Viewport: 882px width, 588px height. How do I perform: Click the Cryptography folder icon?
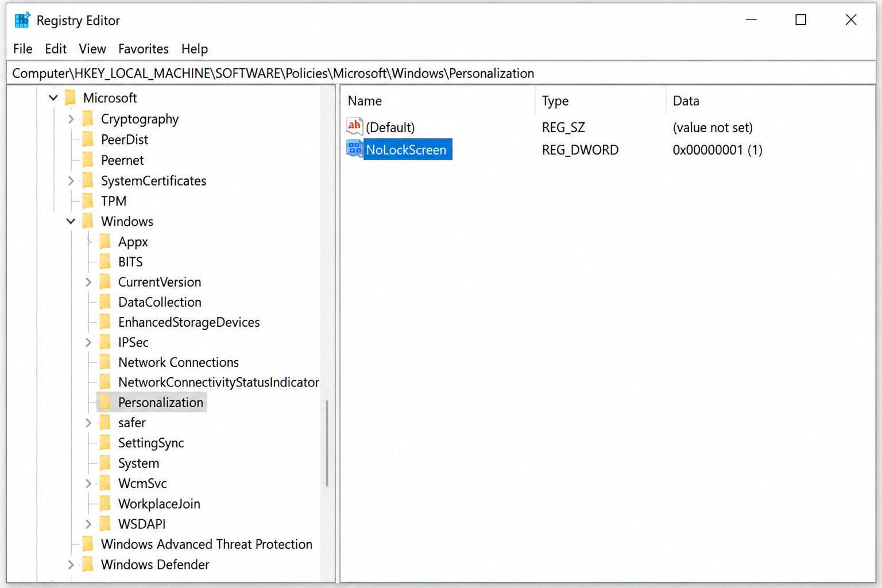(88, 119)
